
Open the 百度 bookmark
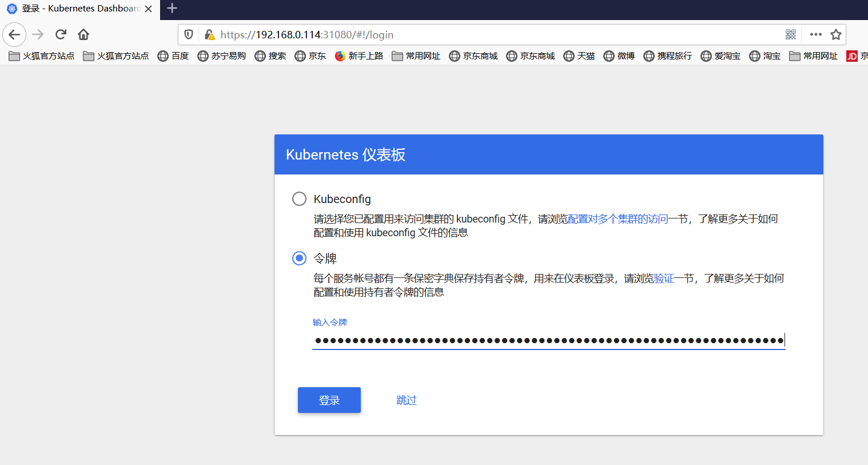point(173,56)
